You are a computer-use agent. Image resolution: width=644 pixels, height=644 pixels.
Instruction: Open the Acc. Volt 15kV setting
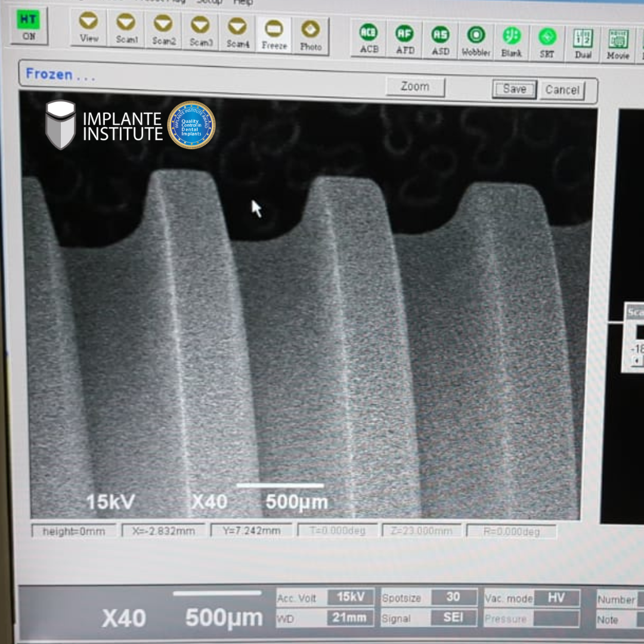click(x=351, y=597)
